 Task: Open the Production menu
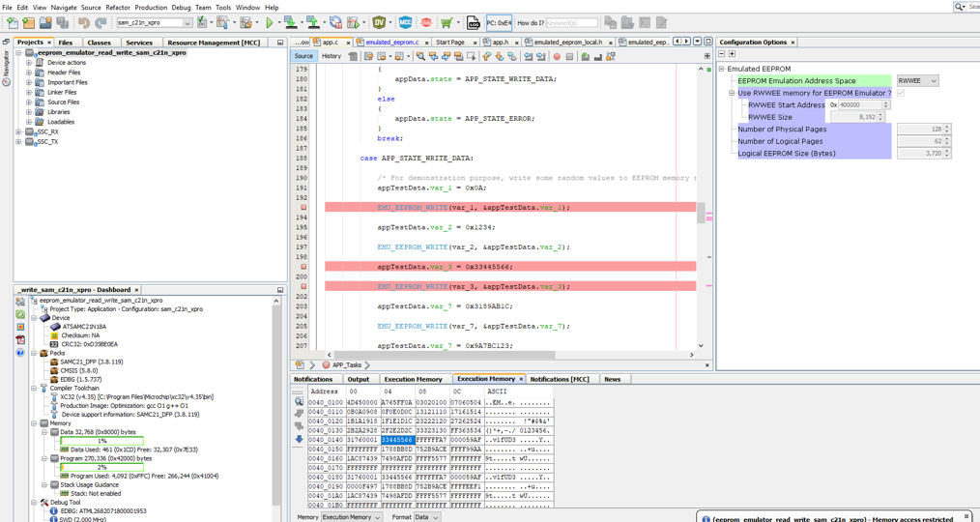[x=151, y=7]
